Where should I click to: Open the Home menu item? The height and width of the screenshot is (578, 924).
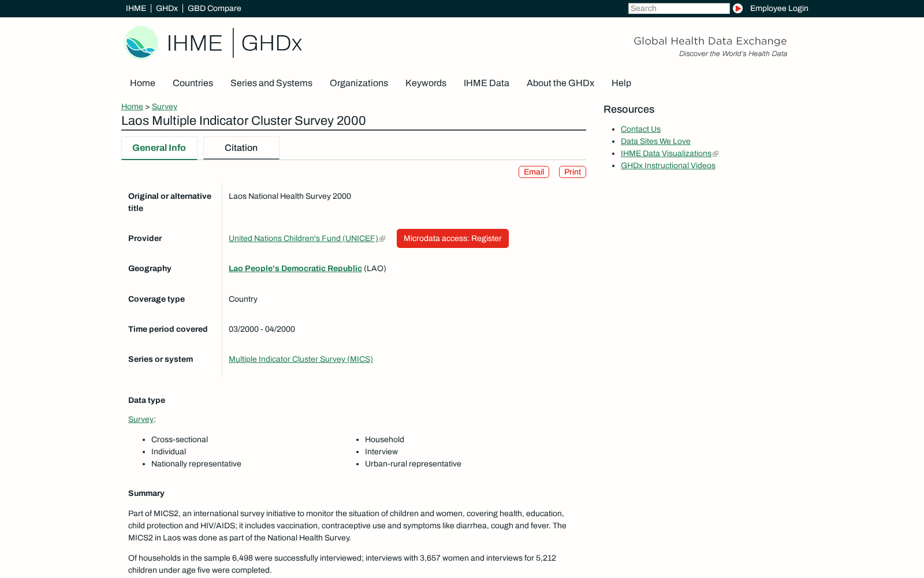click(x=143, y=83)
